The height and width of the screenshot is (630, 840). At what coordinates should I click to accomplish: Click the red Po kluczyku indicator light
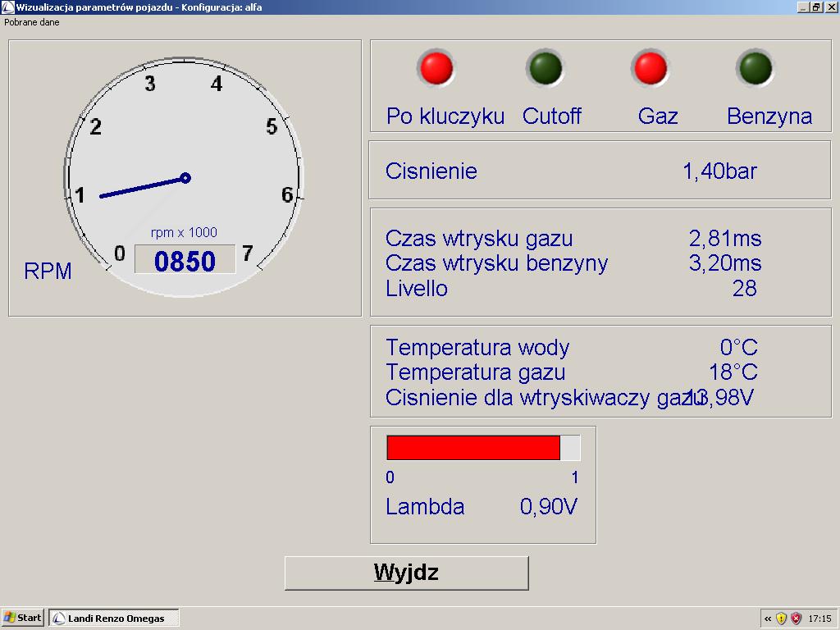pyautogui.click(x=436, y=68)
